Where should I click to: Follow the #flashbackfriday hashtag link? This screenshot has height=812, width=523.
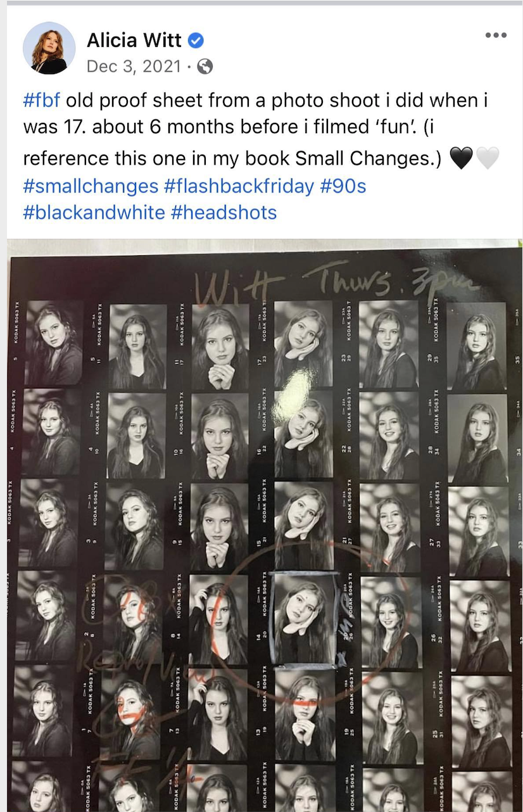(x=239, y=186)
